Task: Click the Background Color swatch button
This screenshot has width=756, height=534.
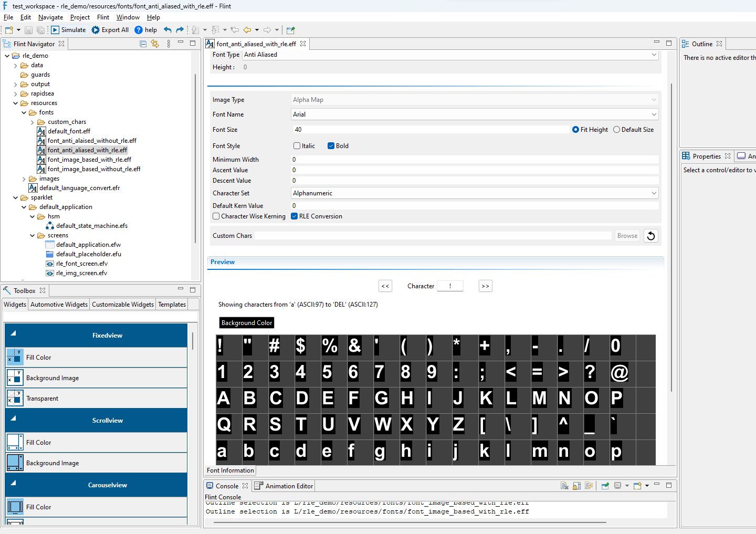Action: tap(247, 323)
